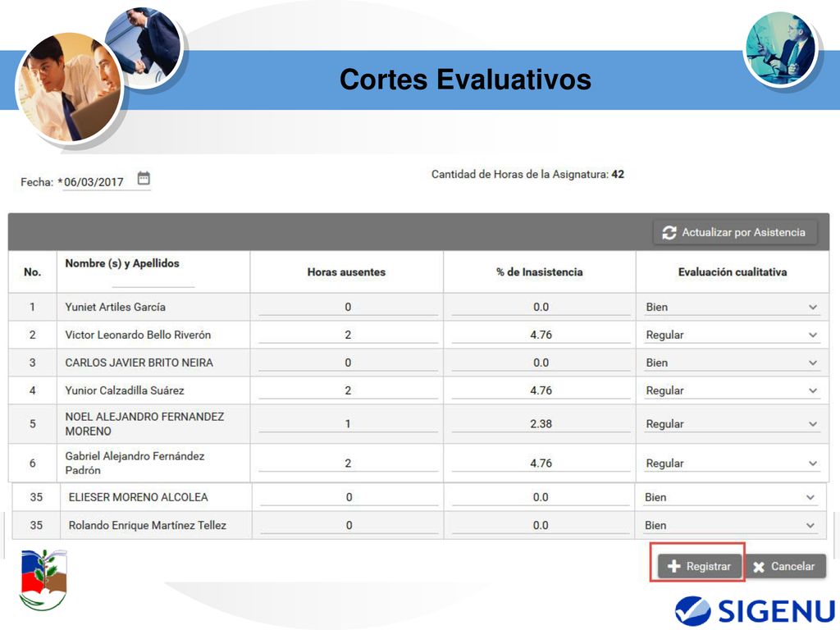Click the Horas ausentes column header
The image size is (840, 630).
[347, 272]
